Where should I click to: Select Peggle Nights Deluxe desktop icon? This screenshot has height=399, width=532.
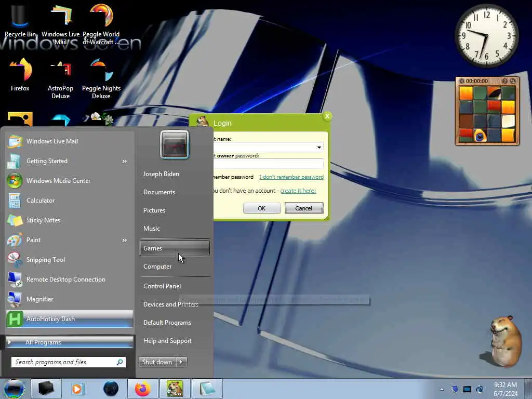click(x=101, y=79)
